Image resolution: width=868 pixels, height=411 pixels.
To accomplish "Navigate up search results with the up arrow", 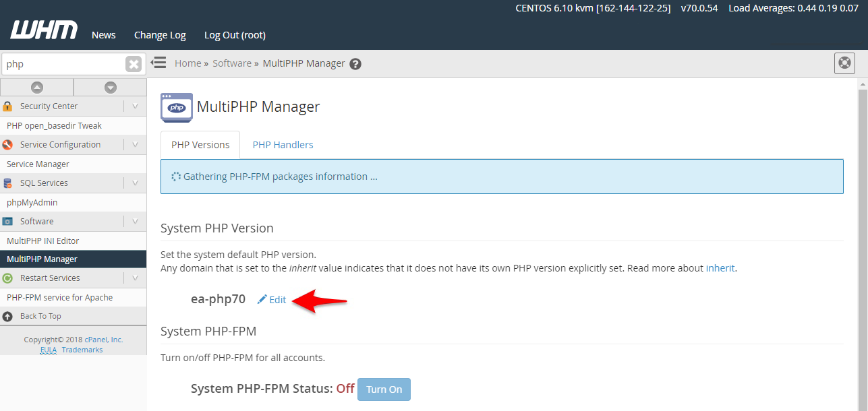I will 36,87.
